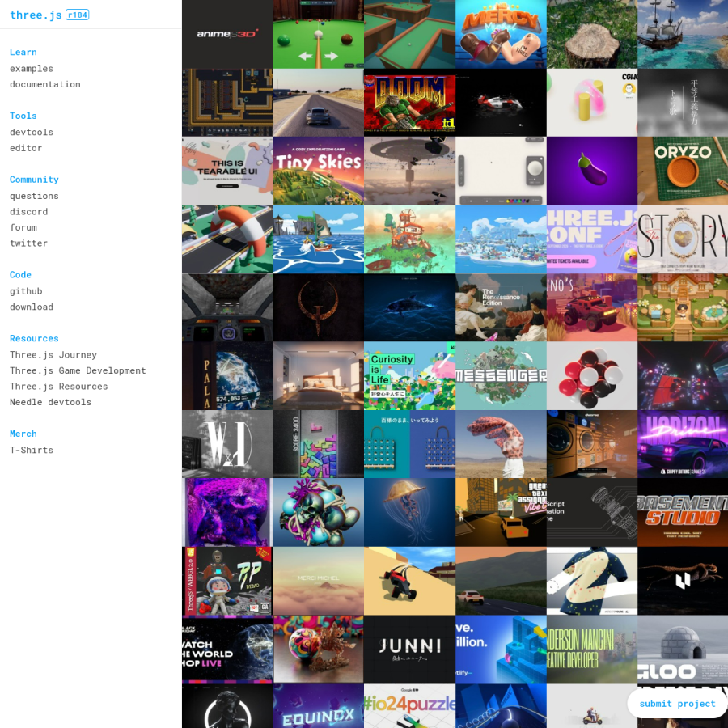Open the documentation link
This screenshot has height=728, width=728.
(45, 84)
